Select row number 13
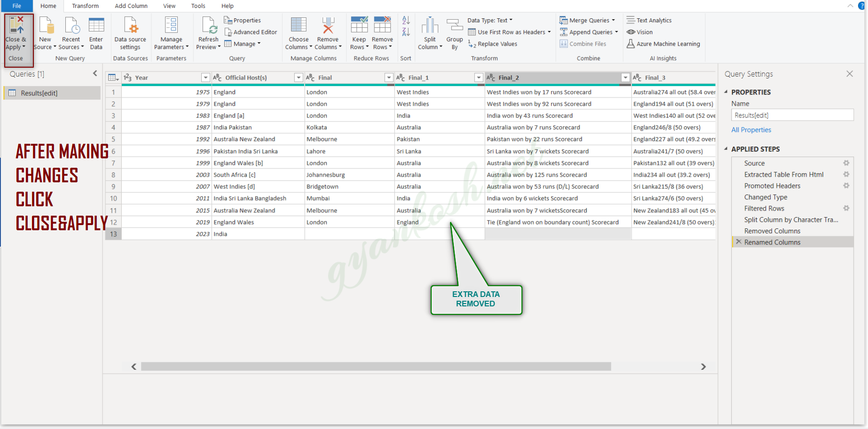Screen dimensions: 868x429 click(113, 234)
